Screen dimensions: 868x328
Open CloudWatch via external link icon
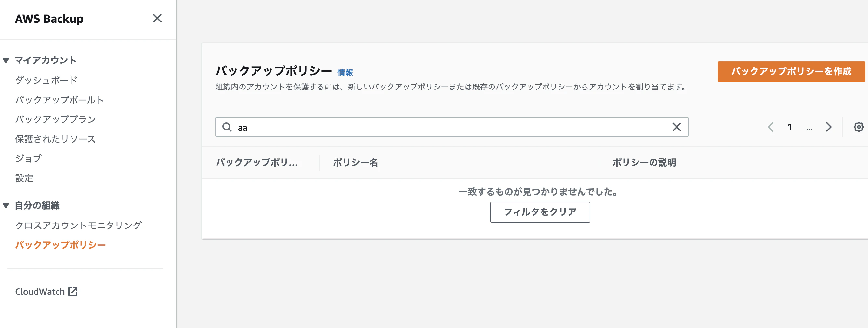pyautogui.click(x=73, y=291)
